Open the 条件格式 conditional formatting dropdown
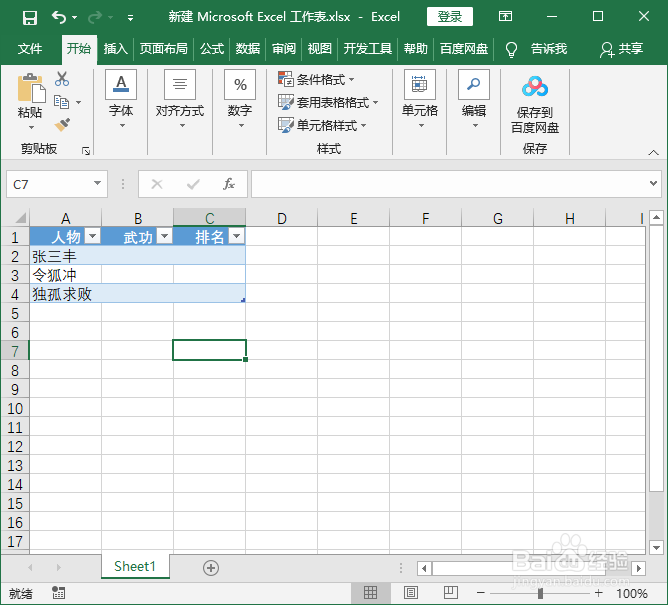Screen dimensions: 668x605 pos(316,79)
